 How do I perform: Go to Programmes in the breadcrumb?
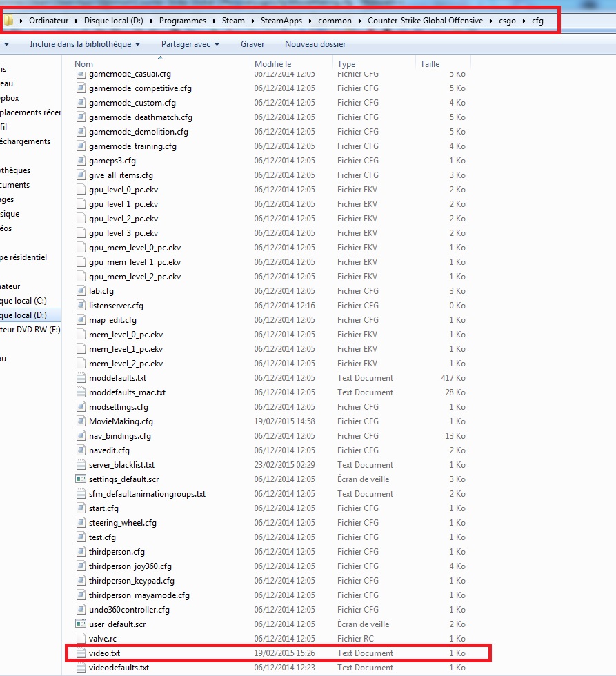coord(183,21)
